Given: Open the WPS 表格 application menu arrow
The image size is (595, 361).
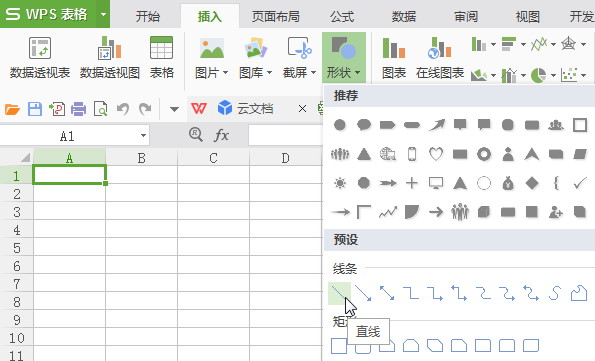Looking at the screenshot, I should pyautogui.click(x=103, y=14).
